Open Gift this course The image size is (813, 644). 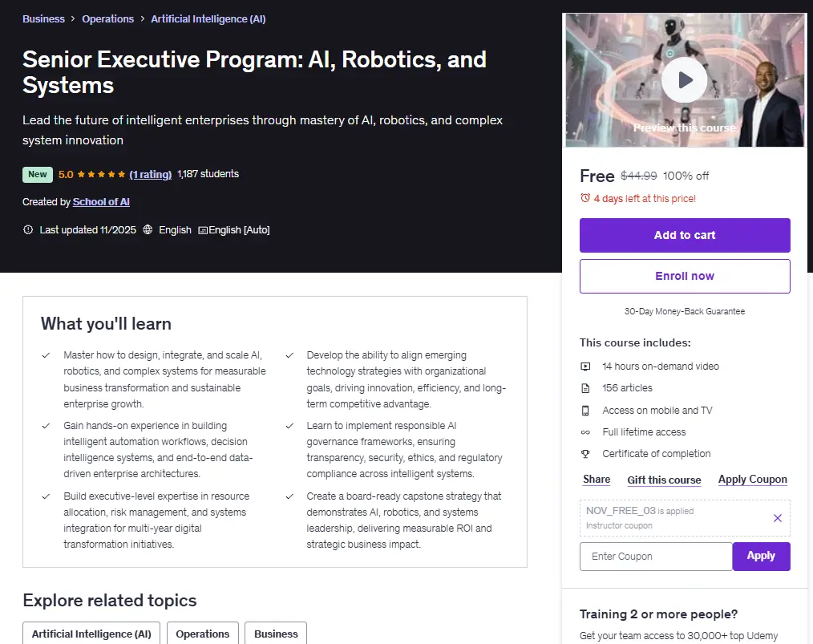tap(664, 480)
